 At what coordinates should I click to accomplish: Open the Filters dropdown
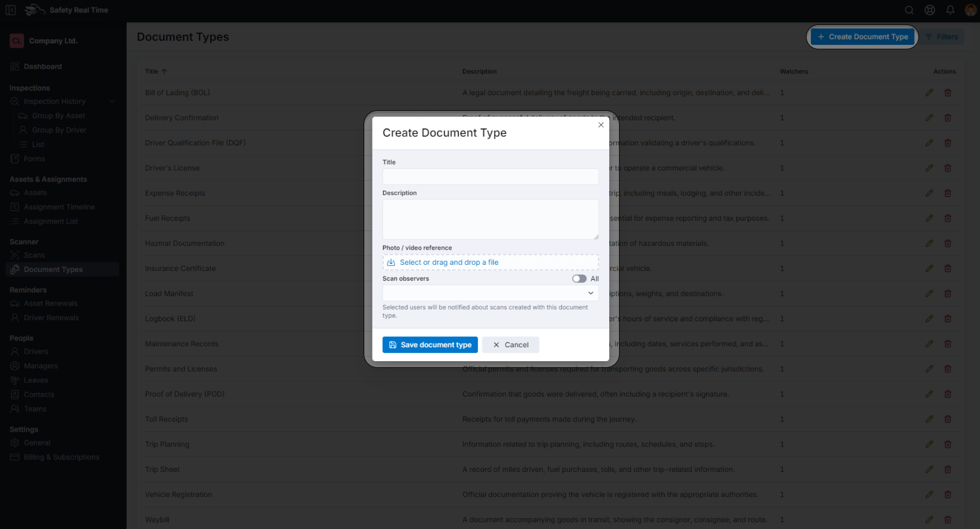(x=942, y=37)
